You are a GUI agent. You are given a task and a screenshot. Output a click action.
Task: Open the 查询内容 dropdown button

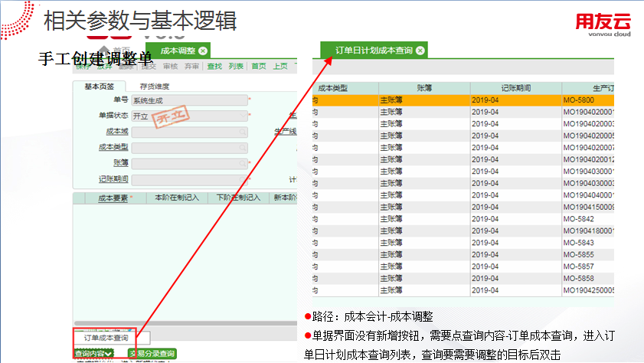(93, 353)
